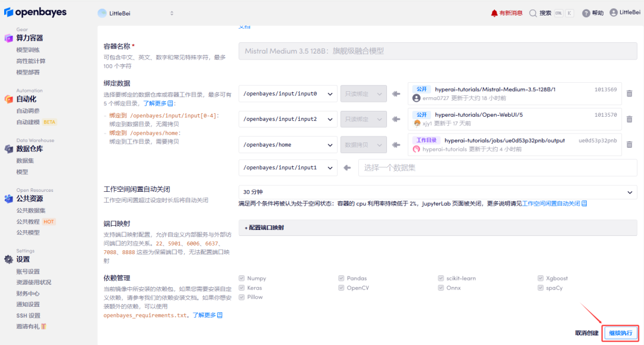The height and width of the screenshot is (345, 644).
Task: Open the /openbayes/input/input2 path dropdown
Action: 288,119
